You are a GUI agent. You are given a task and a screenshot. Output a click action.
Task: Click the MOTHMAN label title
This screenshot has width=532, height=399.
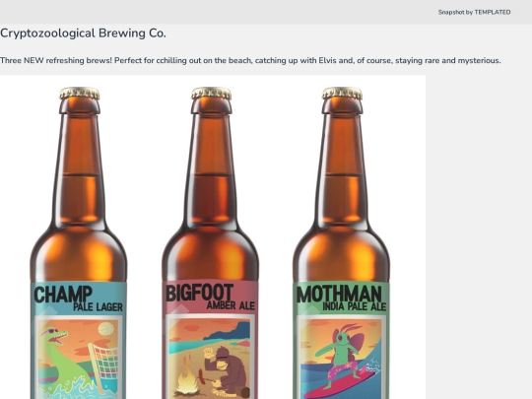point(339,294)
